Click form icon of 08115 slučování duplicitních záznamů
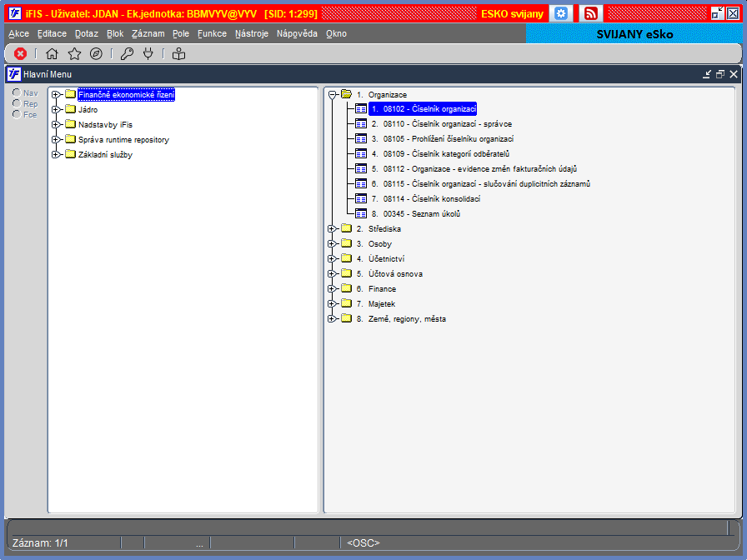The width and height of the screenshot is (747, 560). click(361, 184)
